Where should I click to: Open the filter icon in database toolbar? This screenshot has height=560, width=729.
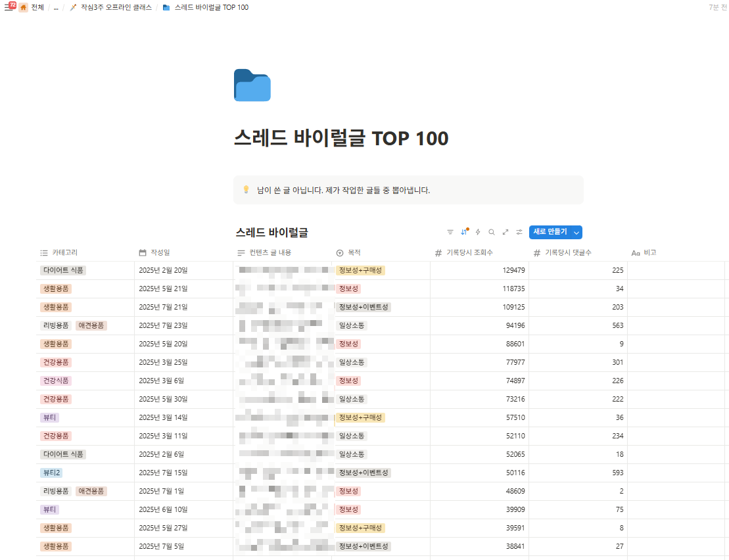[x=450, y=232]
